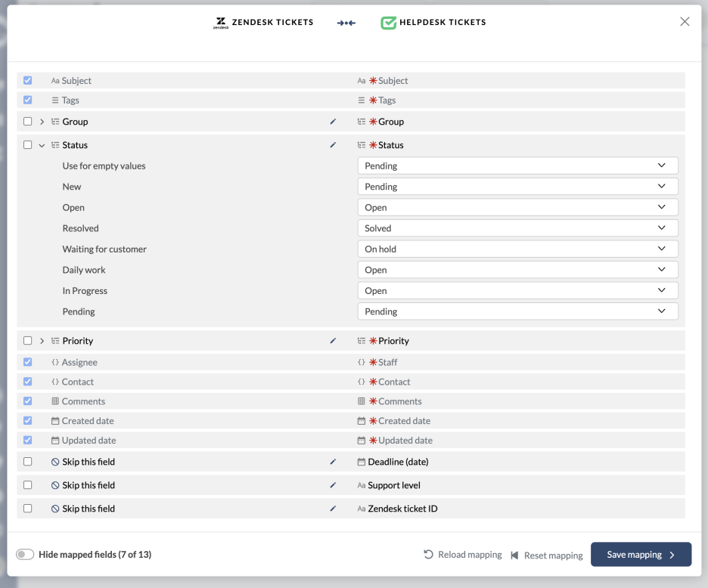Click the calendar icon beside left Created date
Screen dimensions: 708x588
pyautogui.click(x=55, y=420)
